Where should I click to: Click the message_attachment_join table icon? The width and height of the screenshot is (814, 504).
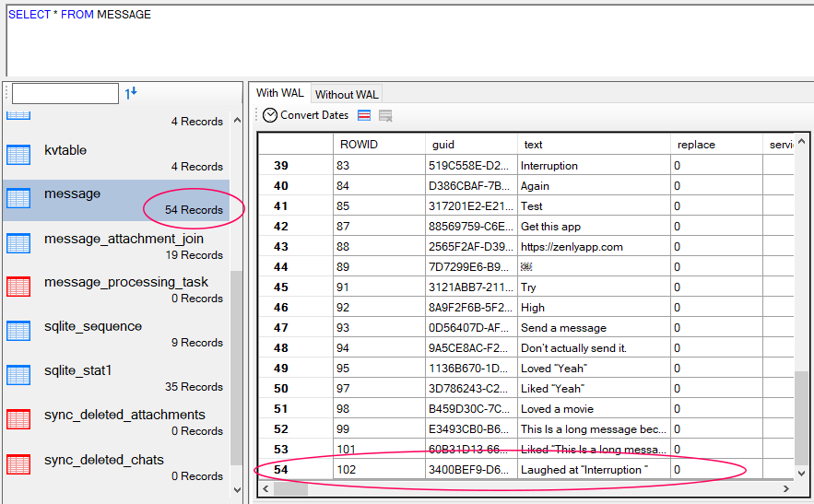coord(18,244)
